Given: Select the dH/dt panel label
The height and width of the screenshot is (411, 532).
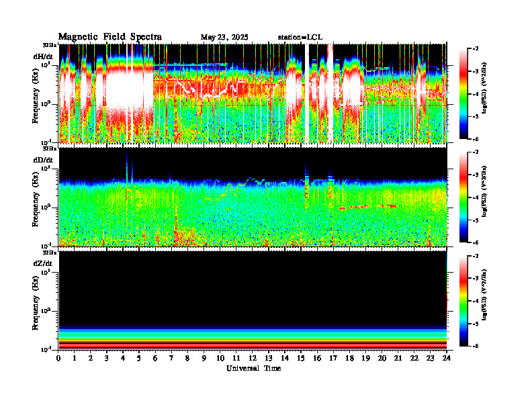Looking at the screenshot, I should pyautogui.click(x=43, y=56).
